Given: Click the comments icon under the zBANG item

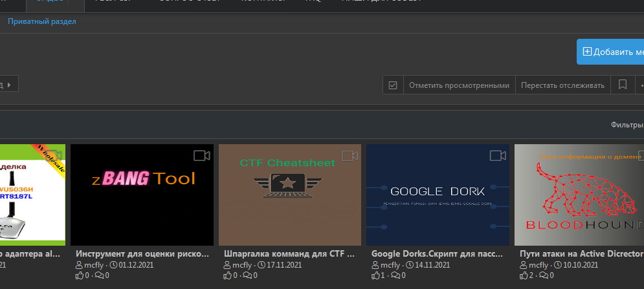Looking at the screenshot, I should coord(100,275).
